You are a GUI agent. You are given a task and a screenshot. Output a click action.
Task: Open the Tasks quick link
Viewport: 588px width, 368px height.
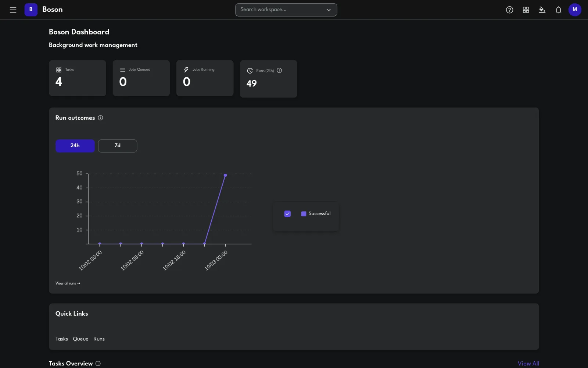62,339
